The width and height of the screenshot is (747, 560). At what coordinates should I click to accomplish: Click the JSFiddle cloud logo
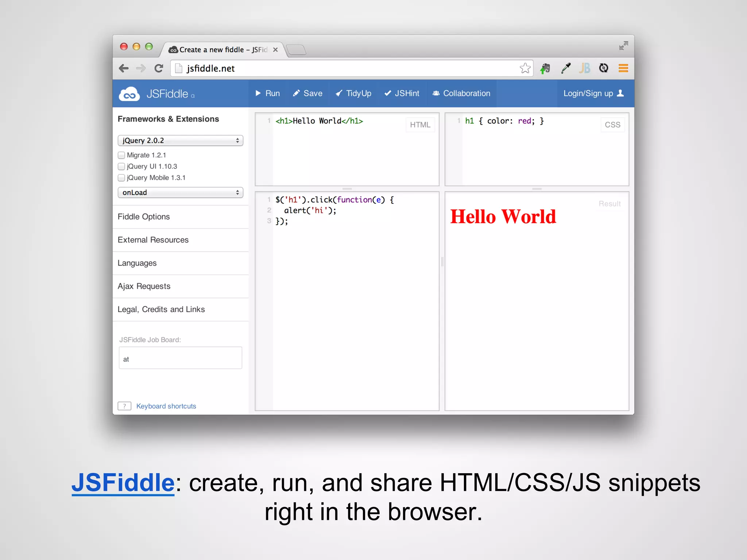click(x=129, y=94)
